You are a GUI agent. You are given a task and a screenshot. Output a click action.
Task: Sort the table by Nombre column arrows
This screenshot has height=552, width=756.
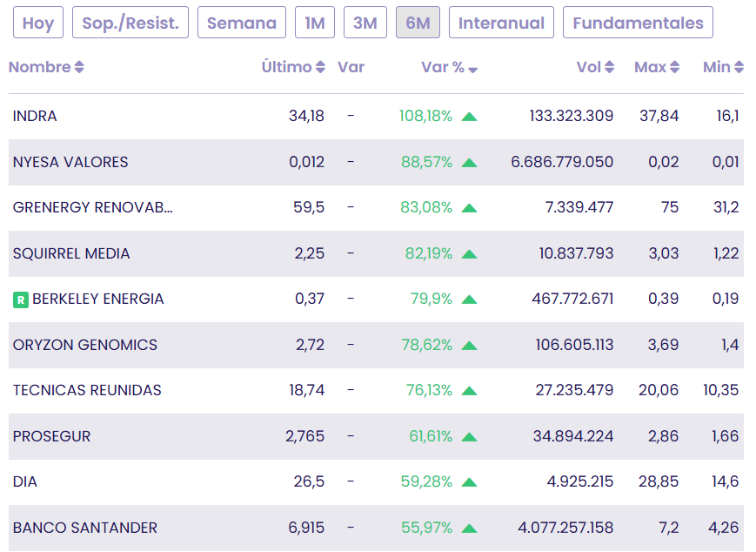pyautogui.click(x=79, y=67)
